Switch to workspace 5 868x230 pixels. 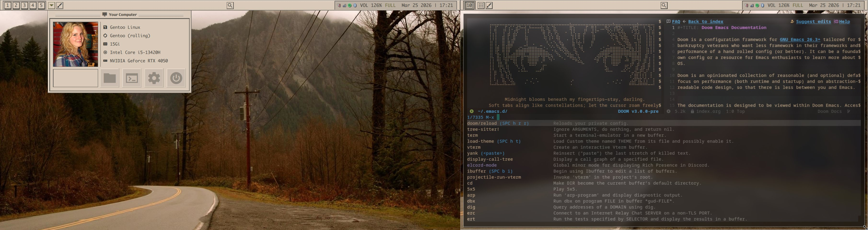(x=41, y=5)
